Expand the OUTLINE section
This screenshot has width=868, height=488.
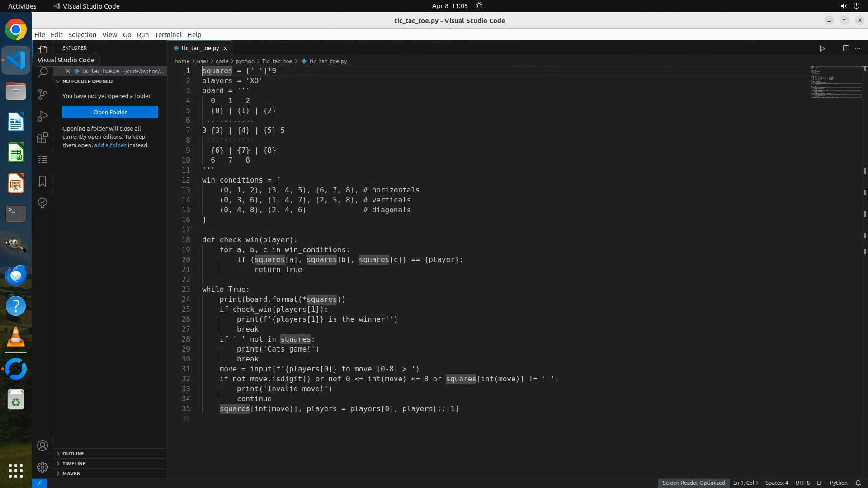73,453
